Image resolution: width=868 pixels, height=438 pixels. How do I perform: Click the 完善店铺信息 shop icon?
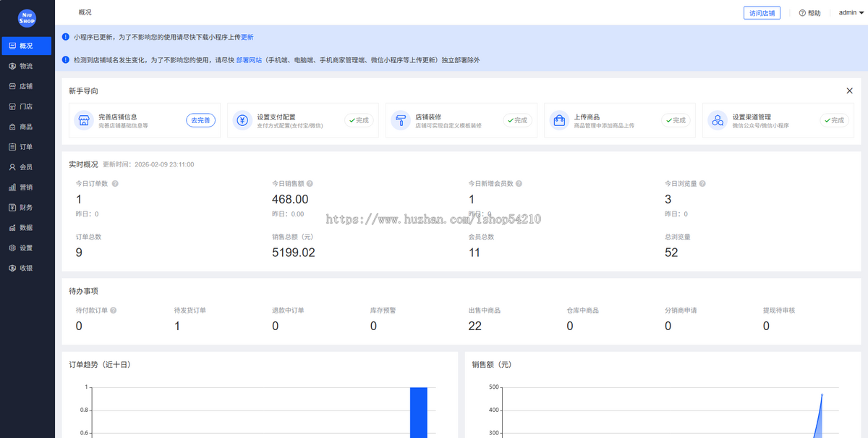pos(85,120)
